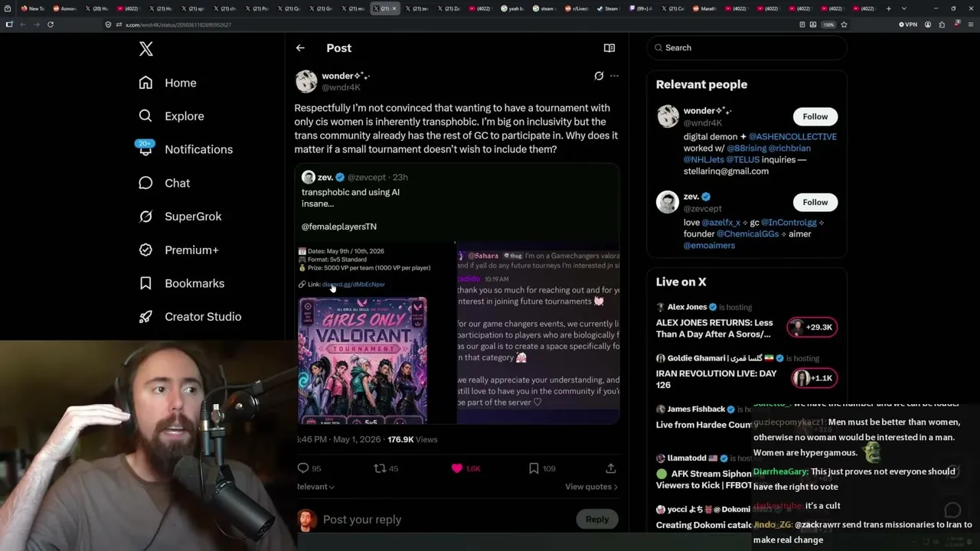Open the Discord message screenshot image
The image size is (980, 551).
pyautogui.click(x=538, y=334)
